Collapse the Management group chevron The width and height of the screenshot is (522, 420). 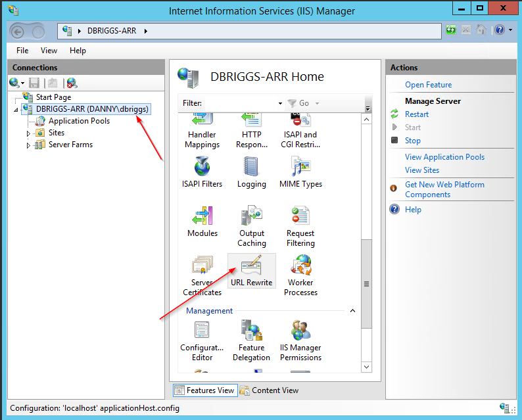pos(352,310)
